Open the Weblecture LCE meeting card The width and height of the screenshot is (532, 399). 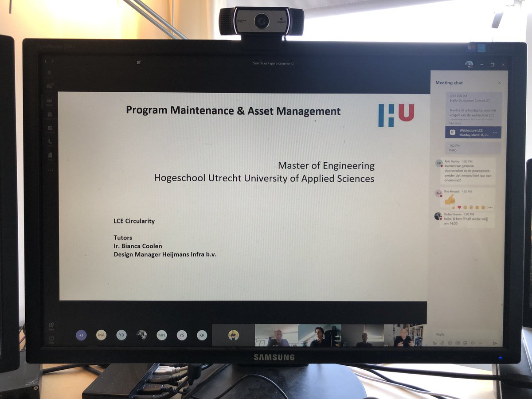pyautogui.click(x=473, y=132)
